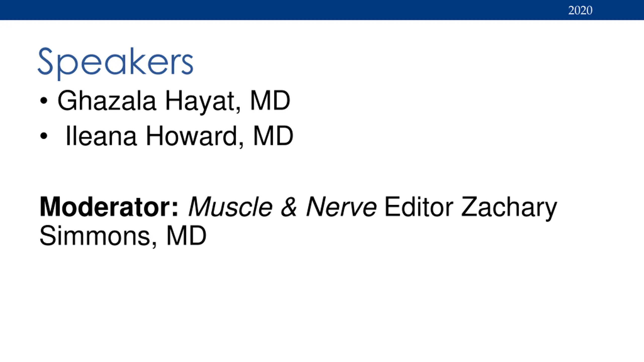Click the blue header banner
The image size is (644, 362).
(322, 10)
